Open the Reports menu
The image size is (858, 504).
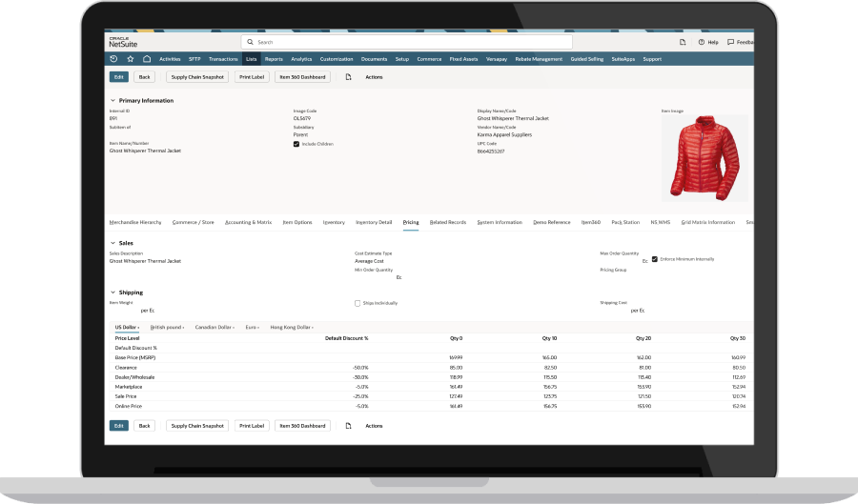(x=274, y=59)
